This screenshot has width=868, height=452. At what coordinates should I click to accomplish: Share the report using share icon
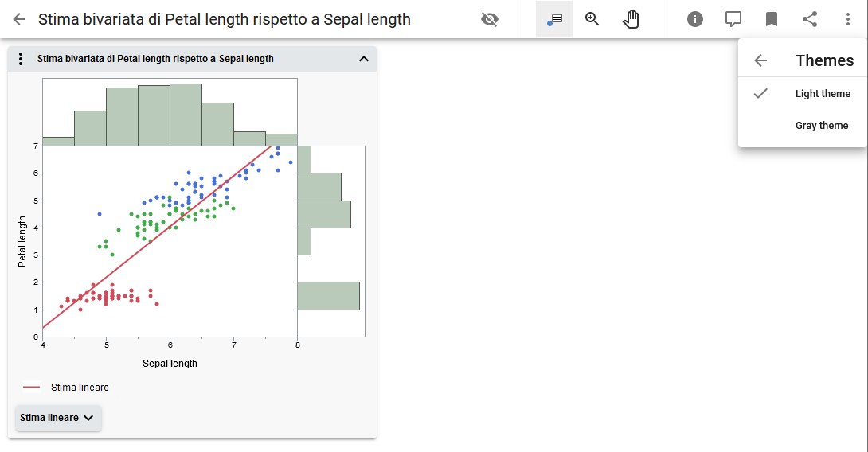pyautogui.click(x=810, y=19)
